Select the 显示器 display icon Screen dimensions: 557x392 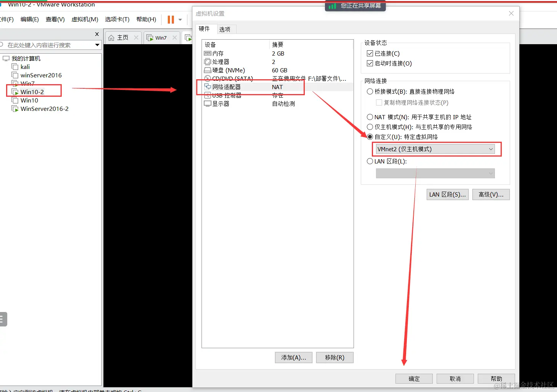[x=207, y=103]
